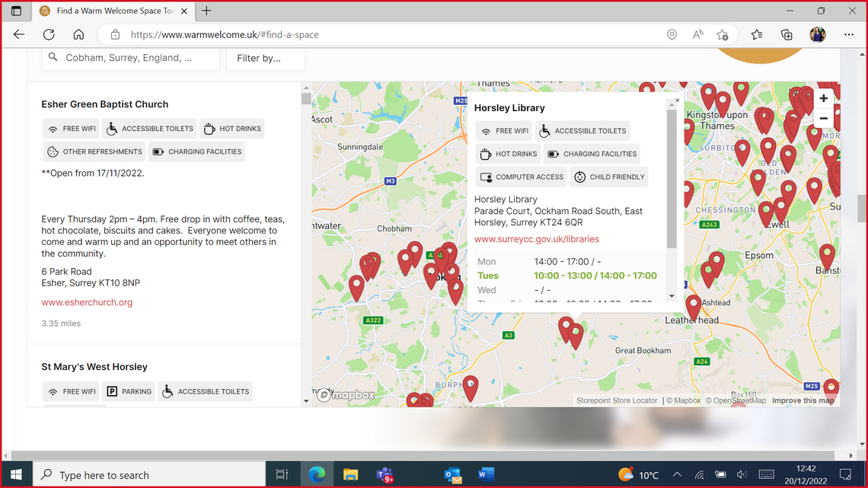Open the notification center icon

click(x=845, y=475)
